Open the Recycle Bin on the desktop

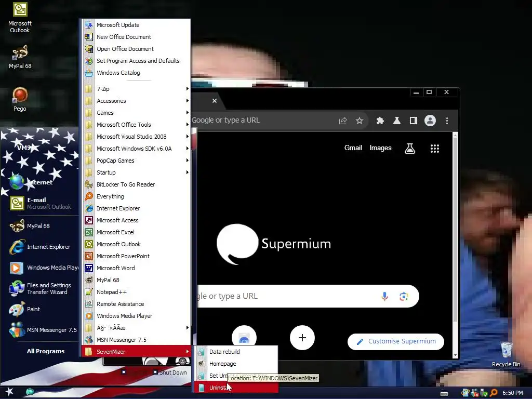click(506, 354)
